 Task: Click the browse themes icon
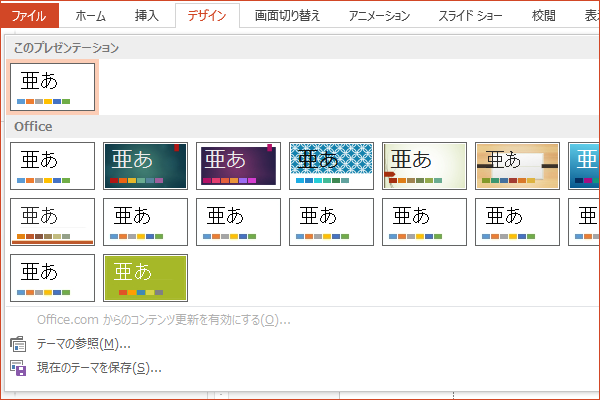18,344
